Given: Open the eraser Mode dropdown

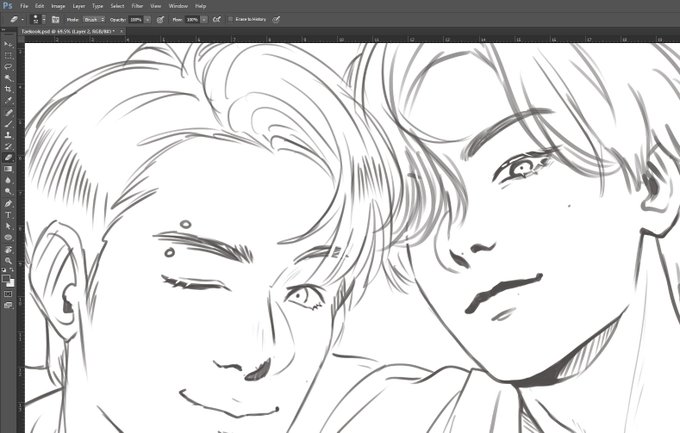Looking at the screenshot, I should tap(94, 20).
